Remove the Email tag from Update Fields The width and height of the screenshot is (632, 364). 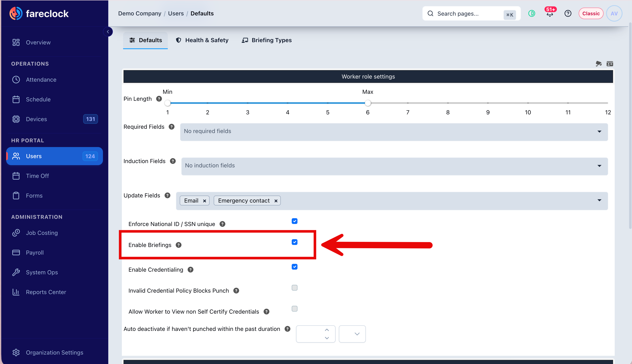(204, 201)
